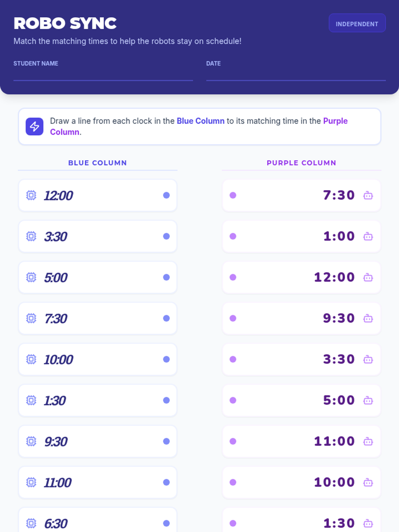Click the Independent badge button
The height and width of the screenshot is (532, 399).
pos(357,23)
